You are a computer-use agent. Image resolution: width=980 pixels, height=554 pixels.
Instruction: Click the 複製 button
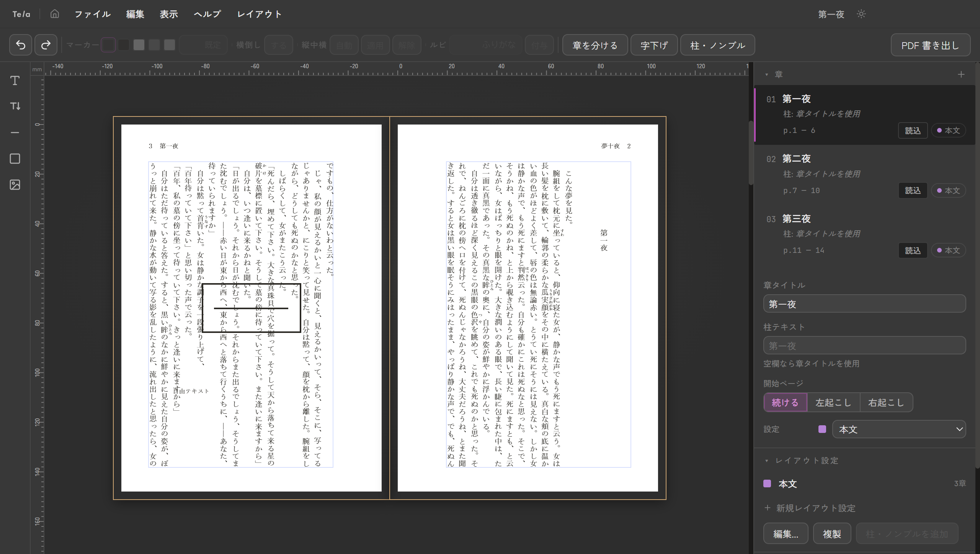(832, 534)
